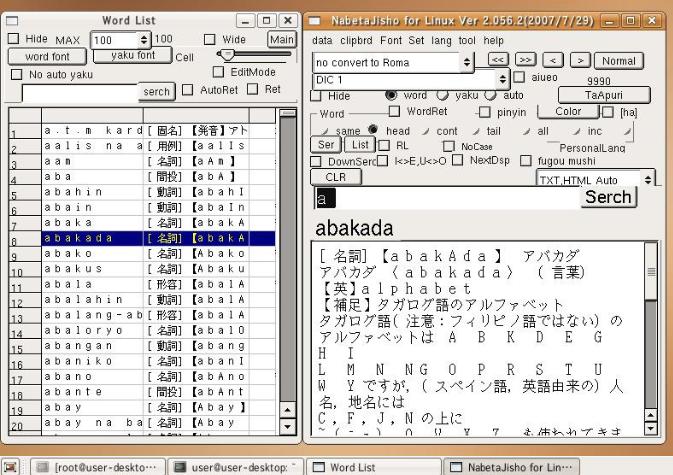Click the >> navigation button

[525, 60]
